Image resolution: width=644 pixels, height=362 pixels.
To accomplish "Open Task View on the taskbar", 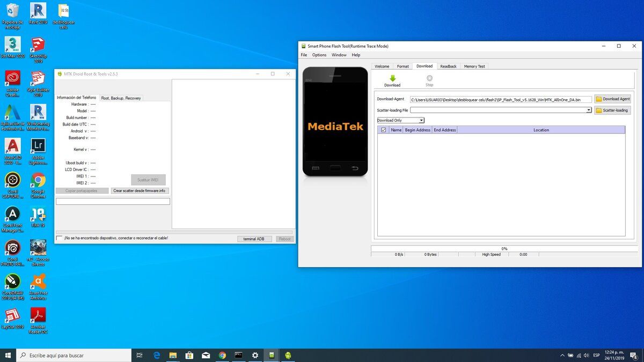I will pos(140,355).
